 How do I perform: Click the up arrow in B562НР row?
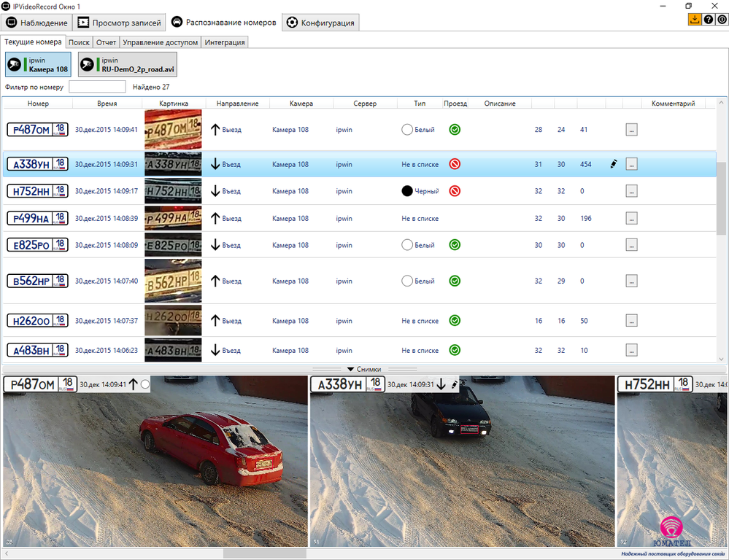pyautogui.click(x=215, y=281)
